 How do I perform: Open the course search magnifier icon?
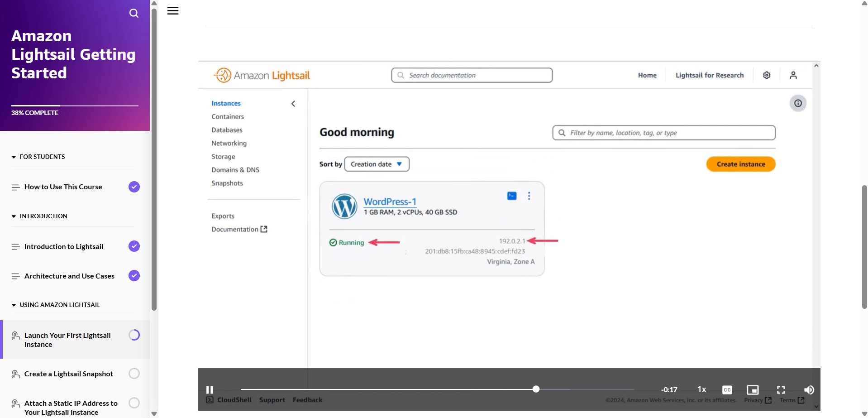pos(134,13)
